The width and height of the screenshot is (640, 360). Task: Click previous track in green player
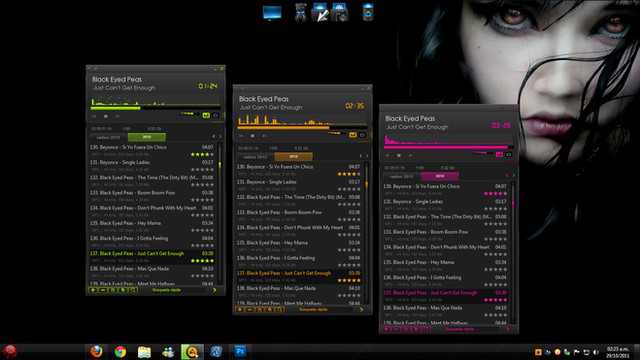(x=94, y=116)
